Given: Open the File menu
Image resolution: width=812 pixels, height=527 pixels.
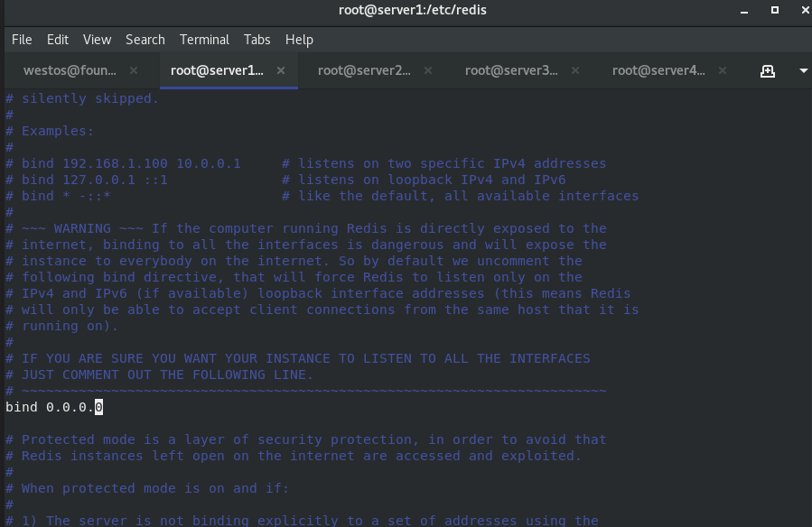Looking at the screenshot, I should 22,40.
